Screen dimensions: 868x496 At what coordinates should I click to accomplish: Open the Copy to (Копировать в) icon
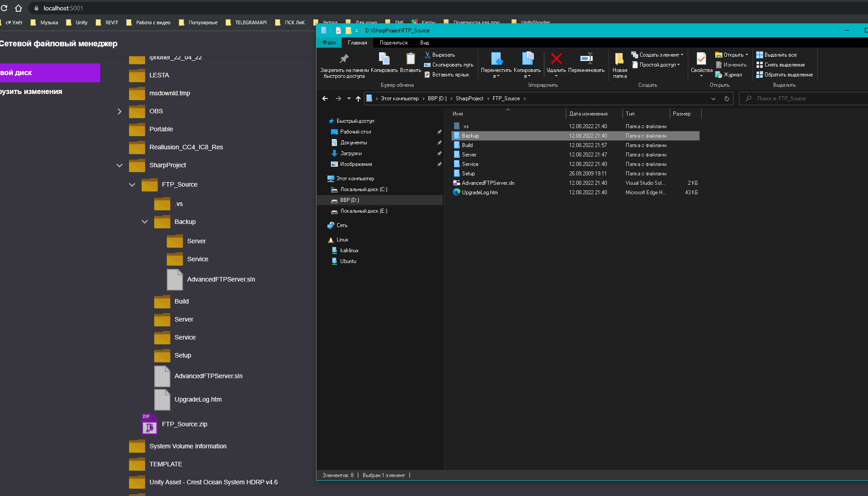point(527,59)
